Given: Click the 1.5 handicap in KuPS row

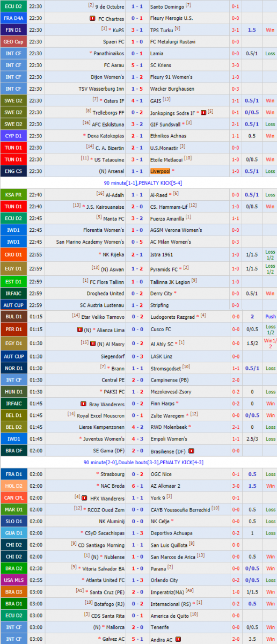Looking at the screenshot, I should point(252,30).
